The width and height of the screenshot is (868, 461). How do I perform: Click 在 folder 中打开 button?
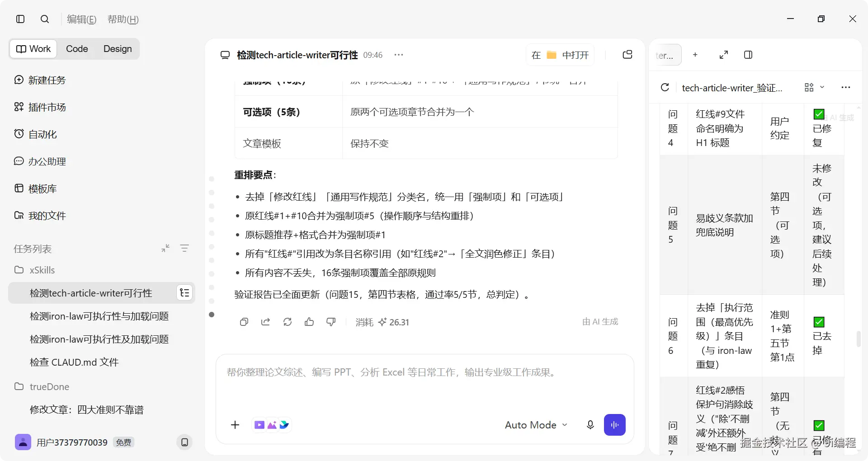[x=560, y=55]
